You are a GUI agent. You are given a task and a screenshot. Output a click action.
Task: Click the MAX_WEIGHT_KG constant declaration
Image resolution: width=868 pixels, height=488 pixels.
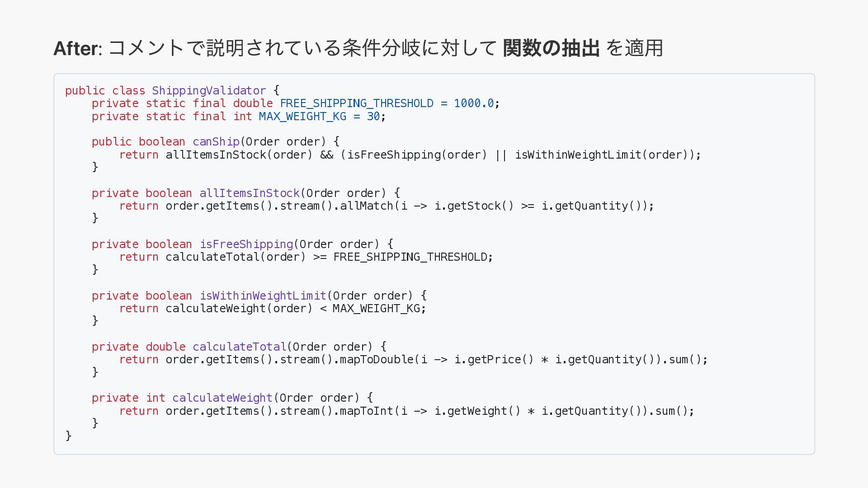point(302,117)
